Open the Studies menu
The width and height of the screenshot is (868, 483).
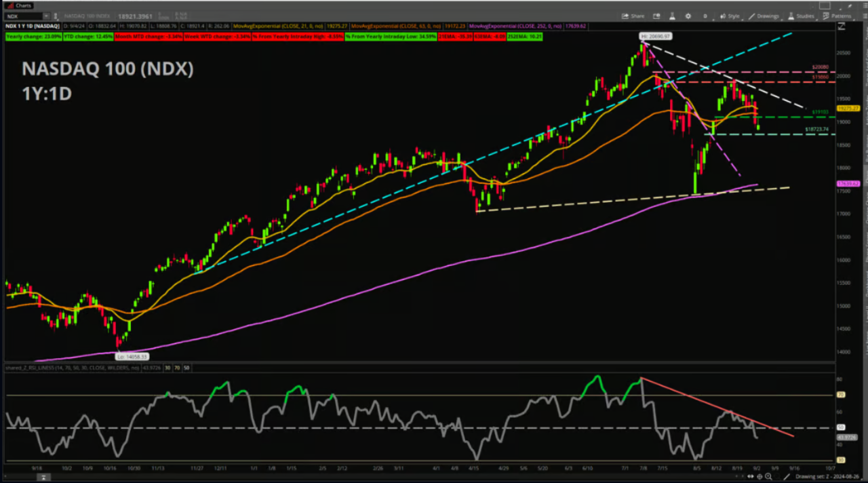[802, 16]
